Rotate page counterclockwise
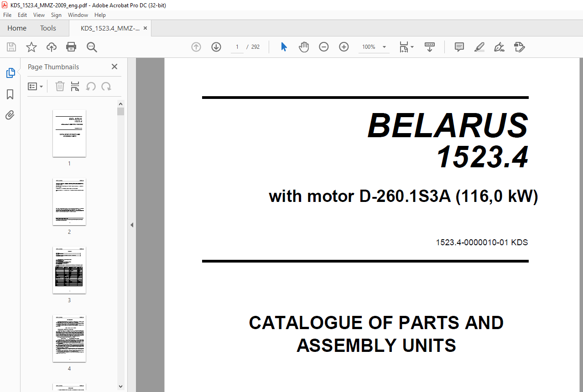 click(91, 86)
